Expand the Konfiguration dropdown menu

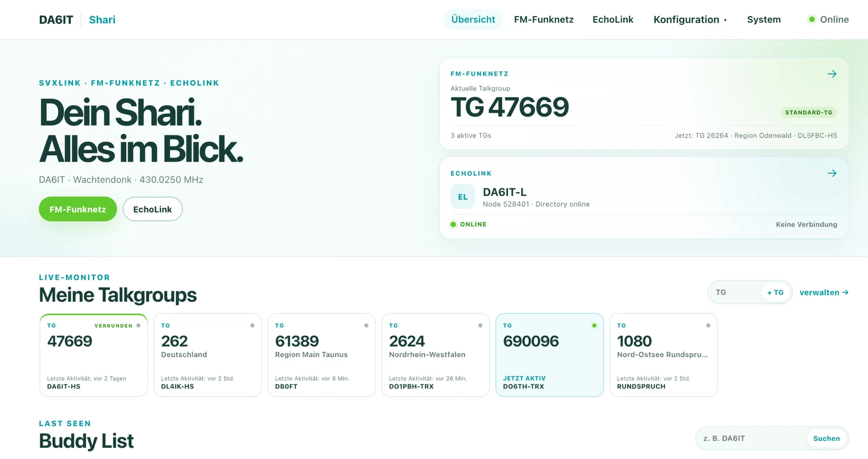690,19
